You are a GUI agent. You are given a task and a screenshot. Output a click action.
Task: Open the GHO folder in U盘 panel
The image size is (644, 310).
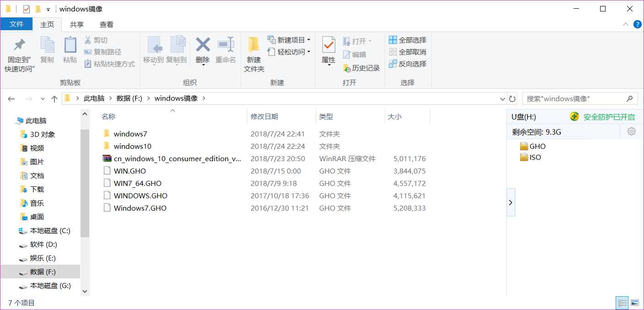[x=533, y=147]
